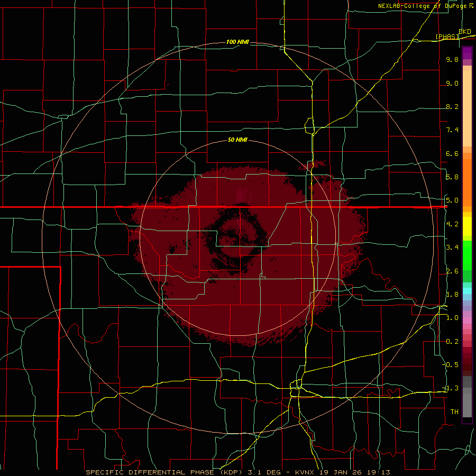Select the 3.4 value on the color scale
This screenshot has width=476, height=476.
(x=452, y=248)
